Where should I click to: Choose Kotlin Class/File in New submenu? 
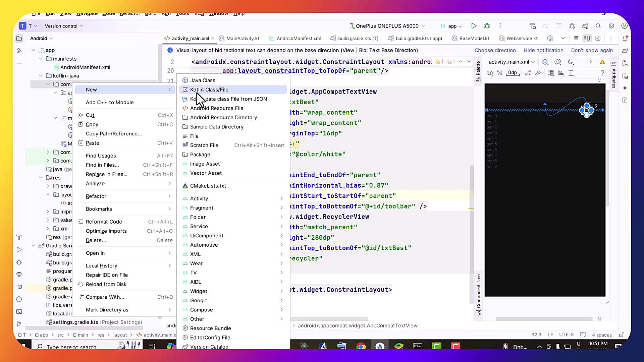233,89
